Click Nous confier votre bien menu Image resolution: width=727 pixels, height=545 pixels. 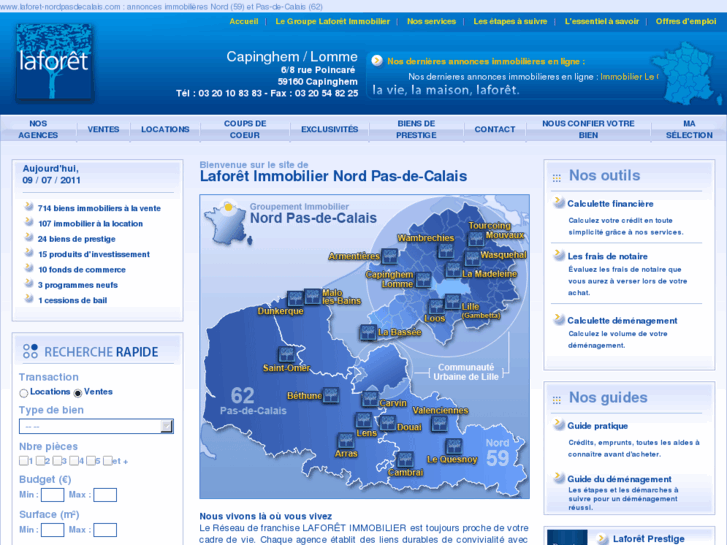[588, 129]
